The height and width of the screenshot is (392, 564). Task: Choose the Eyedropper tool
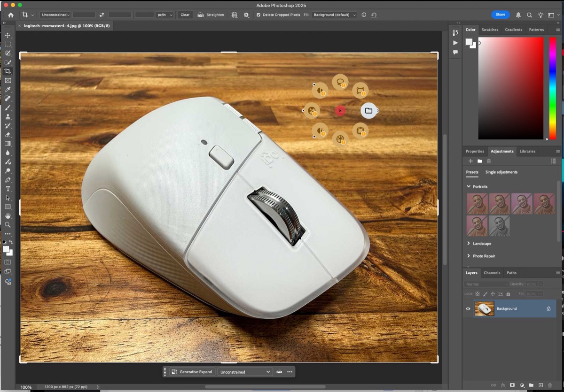pos(8,89)
